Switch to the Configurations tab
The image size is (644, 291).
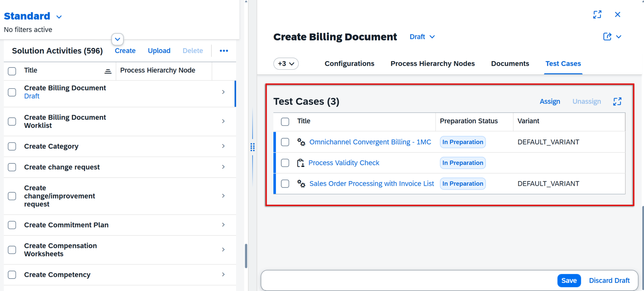click(349, 64)
